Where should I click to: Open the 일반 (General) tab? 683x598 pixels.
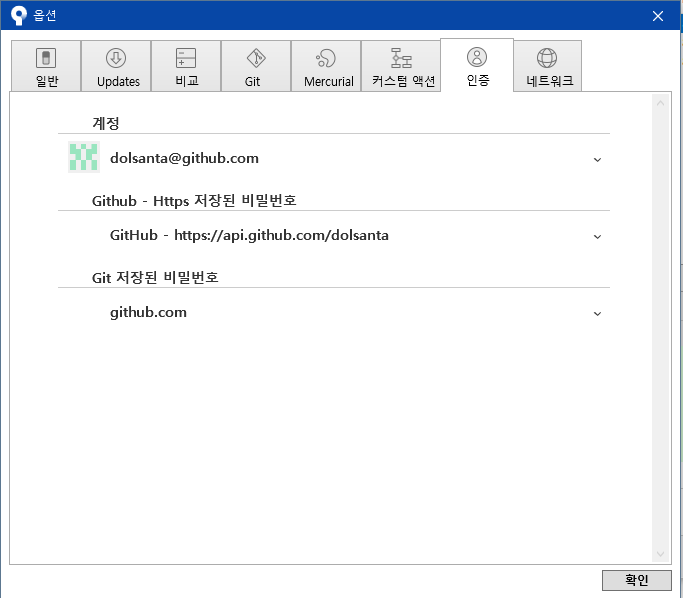click(46, 66)
